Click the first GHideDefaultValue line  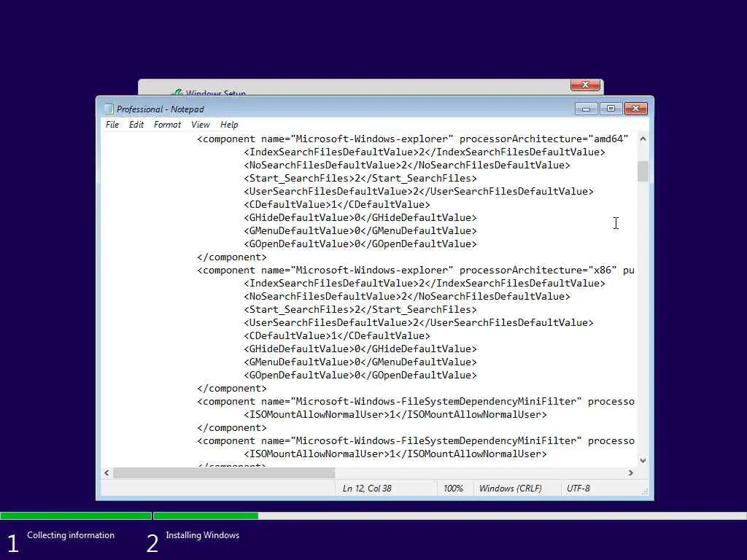pyautogui.click(x=360, y=217)
